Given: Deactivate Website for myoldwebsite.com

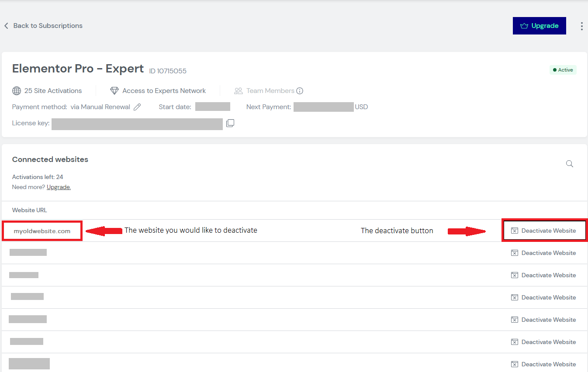Looking at the screenshot, I should click(x=543, y=231).
